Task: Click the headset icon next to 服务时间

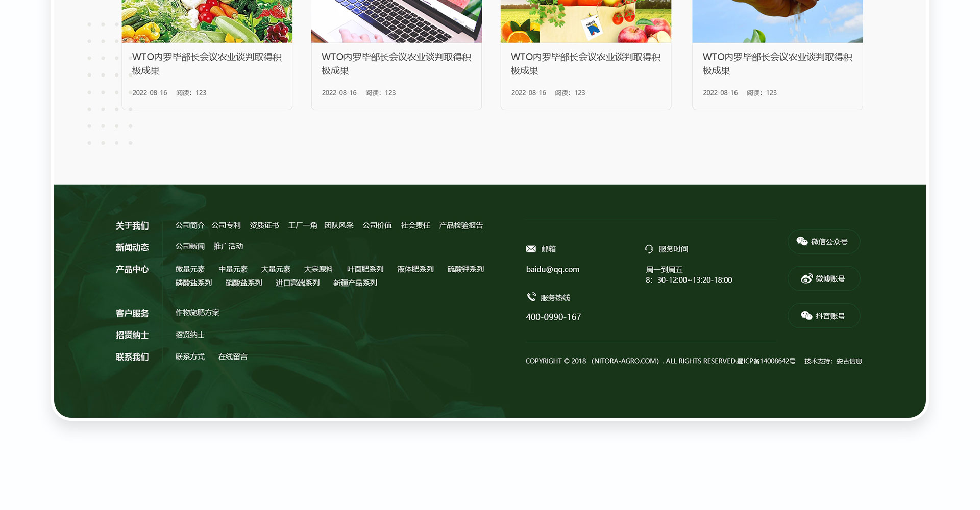Action: click(x=649, y=249)
